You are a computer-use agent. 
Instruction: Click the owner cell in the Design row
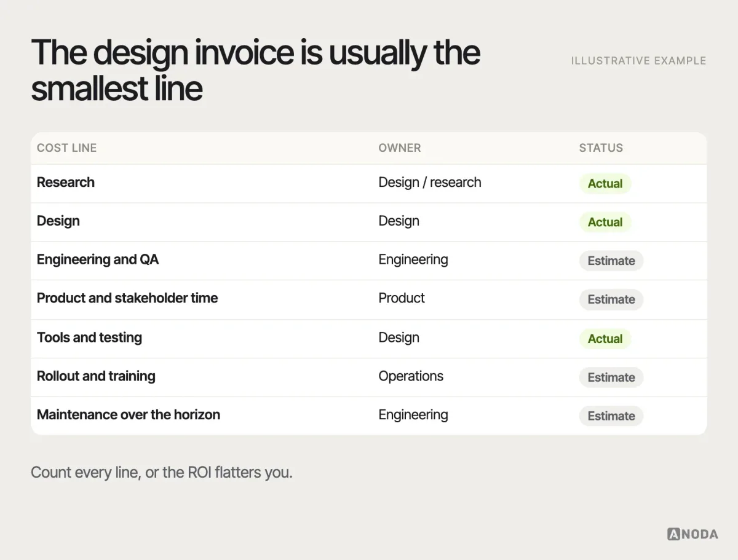click(399, 221)
